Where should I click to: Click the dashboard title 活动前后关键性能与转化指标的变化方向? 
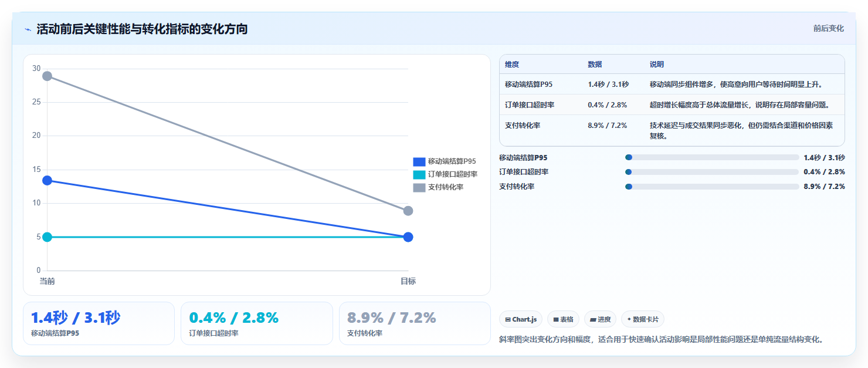pyautogui.click(x=142, y=29)
